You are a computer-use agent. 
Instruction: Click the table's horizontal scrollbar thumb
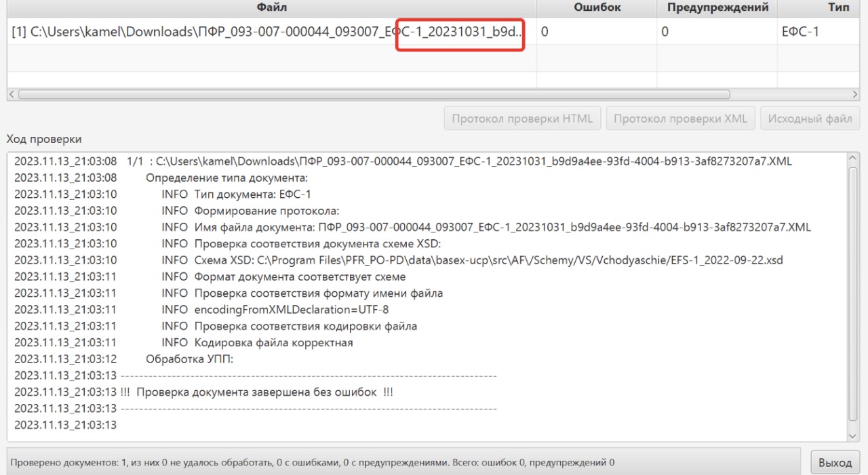click(373, 95)
